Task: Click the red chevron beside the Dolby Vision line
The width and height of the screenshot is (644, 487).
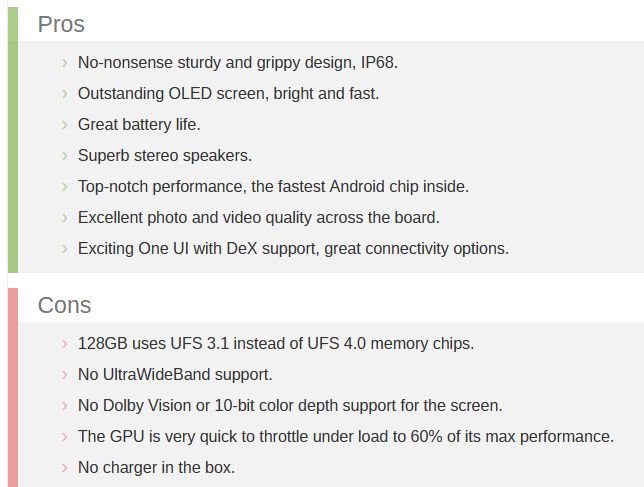Action: point(65,406)
